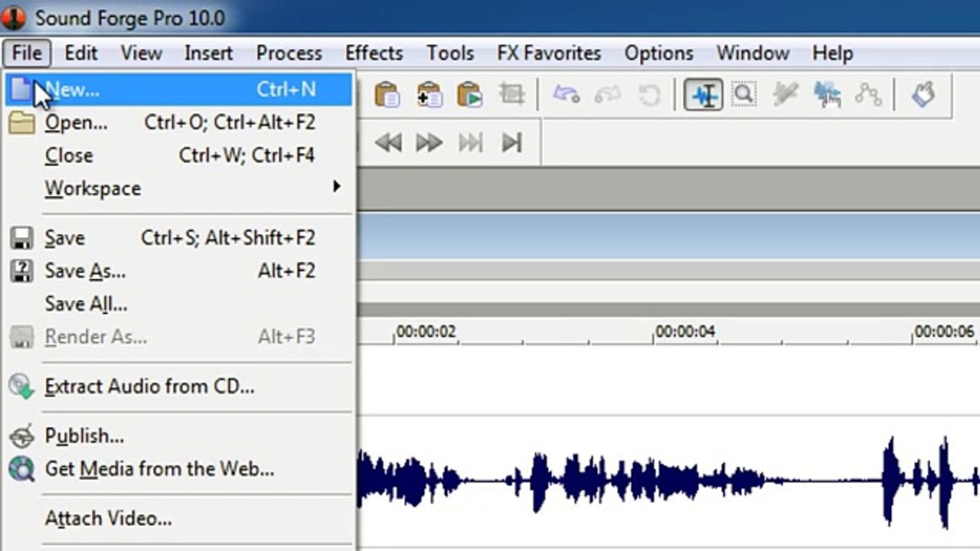The image size is (980, 551).
Task: Open the File menu
Action: click(x=27, y=54)
